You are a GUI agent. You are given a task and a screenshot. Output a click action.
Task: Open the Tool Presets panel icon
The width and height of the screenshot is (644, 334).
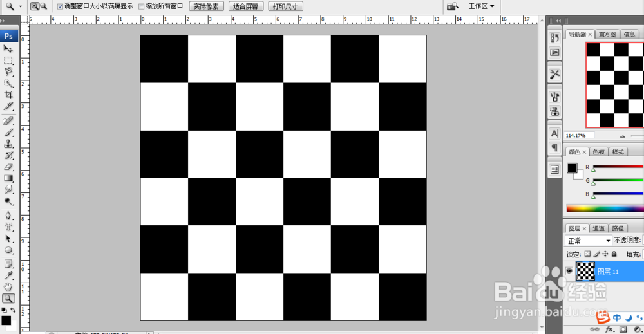click(555, 74)
